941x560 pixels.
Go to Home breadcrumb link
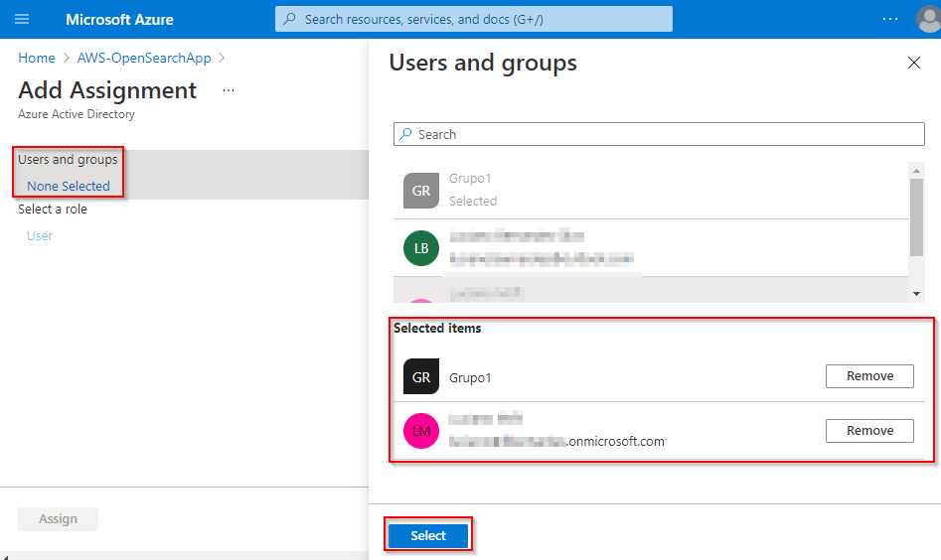click(37, 58)
